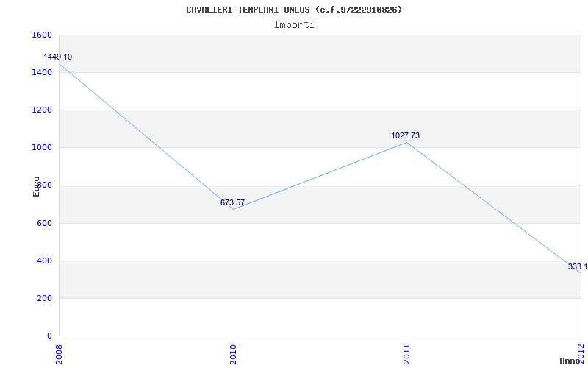Viewport: 588px width, 368px height.
Task: Click the 1400 y-axis tick label
Action: coord(42,72)
